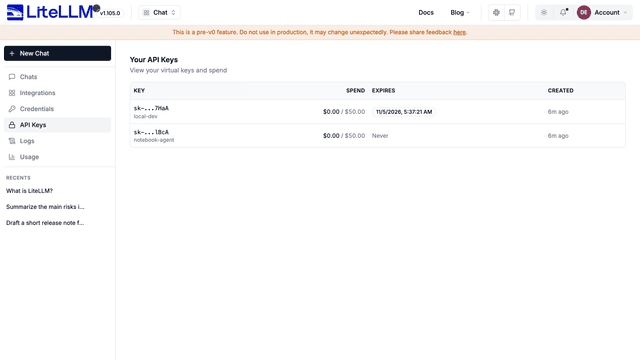
Task: Open recent chat 'What is LiteLLM?'
Action: point(29,191)
